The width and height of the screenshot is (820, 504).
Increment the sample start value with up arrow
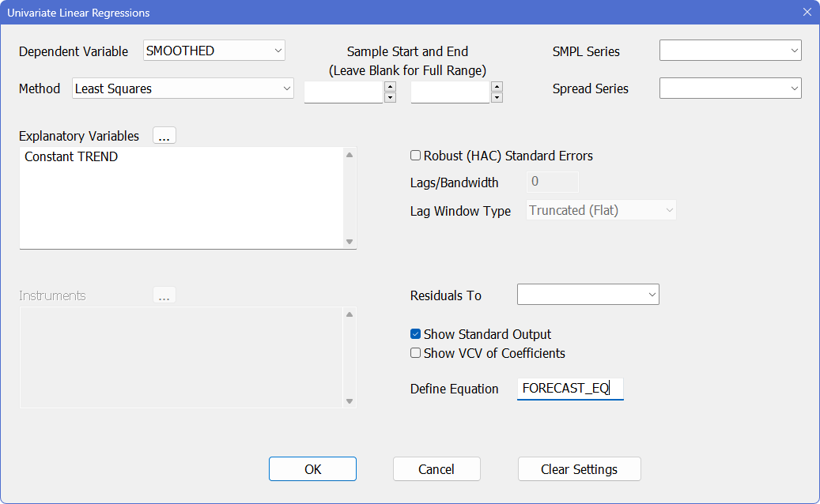click(390, 86)
